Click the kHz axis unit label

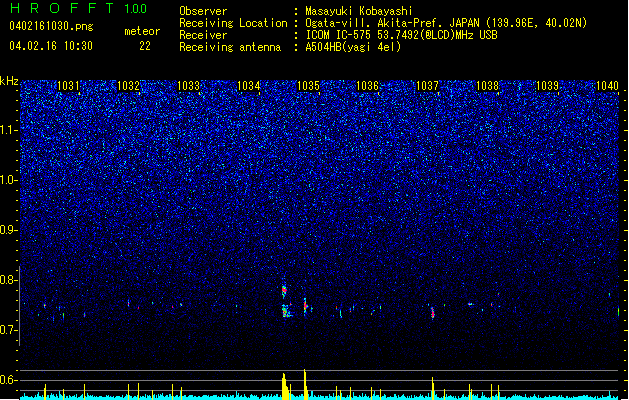pos(9,81)
